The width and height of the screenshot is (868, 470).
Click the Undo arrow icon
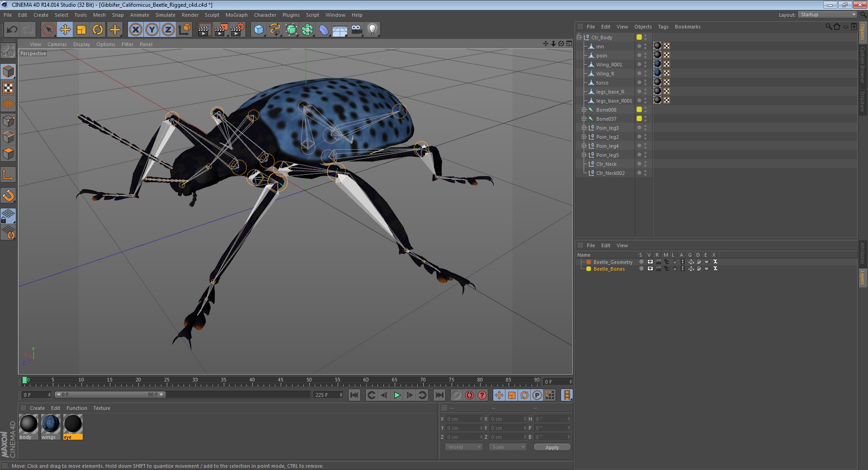12,30
